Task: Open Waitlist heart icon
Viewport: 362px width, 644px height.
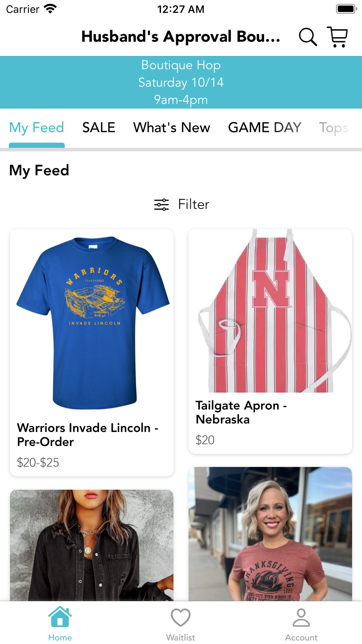Action: click(x=181, y=617)
